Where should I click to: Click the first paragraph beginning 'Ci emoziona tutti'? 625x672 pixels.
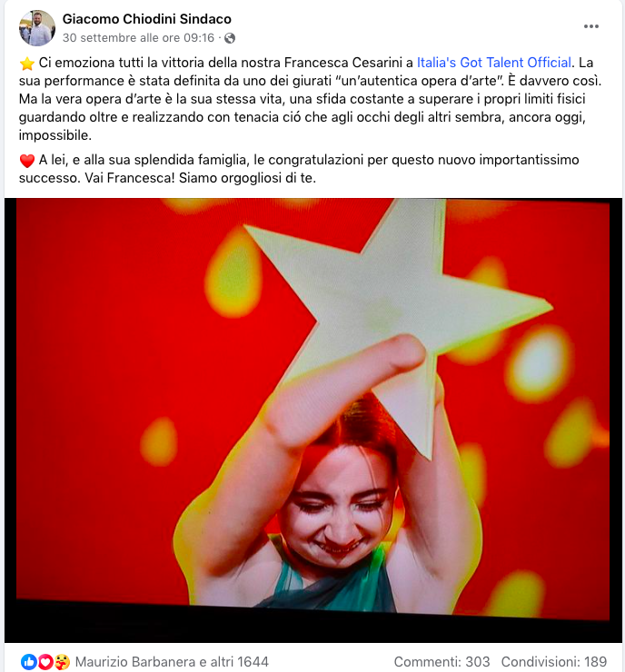coord(311,99)
